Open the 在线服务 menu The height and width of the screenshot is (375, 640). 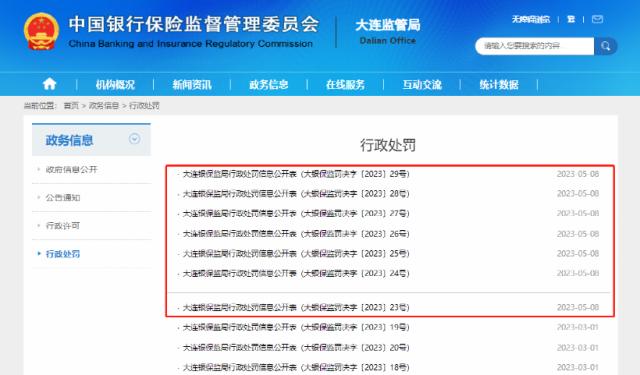(345, 85)
